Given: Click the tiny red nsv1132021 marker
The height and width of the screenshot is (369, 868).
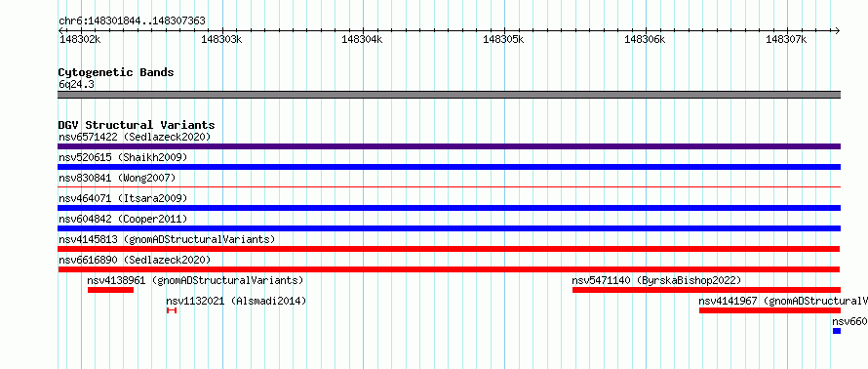Looking at the screenshot, I should point(172,310).
